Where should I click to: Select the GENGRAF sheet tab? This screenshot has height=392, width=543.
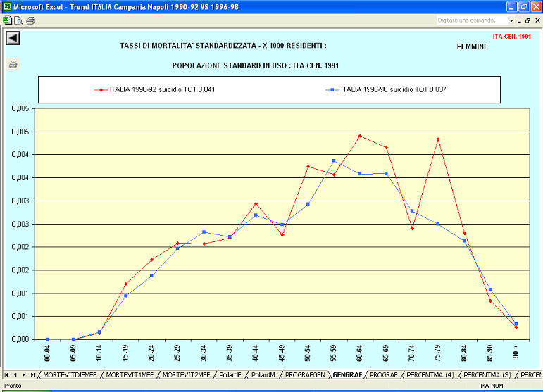point(347,374)
